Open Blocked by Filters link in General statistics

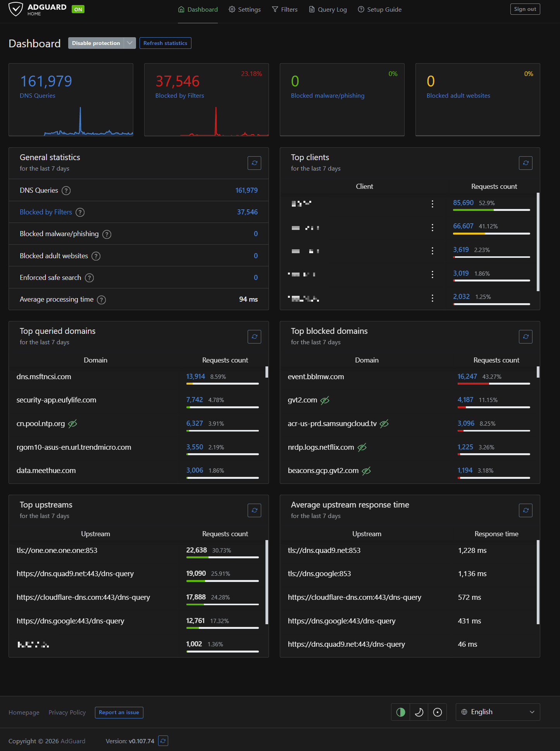pyautogui.click(x=46, y=212)
